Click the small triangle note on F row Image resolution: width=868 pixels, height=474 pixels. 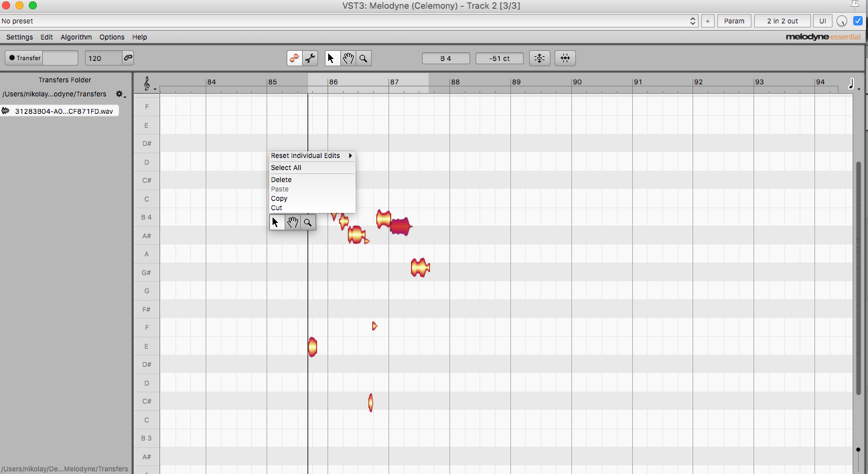point(375,326)
